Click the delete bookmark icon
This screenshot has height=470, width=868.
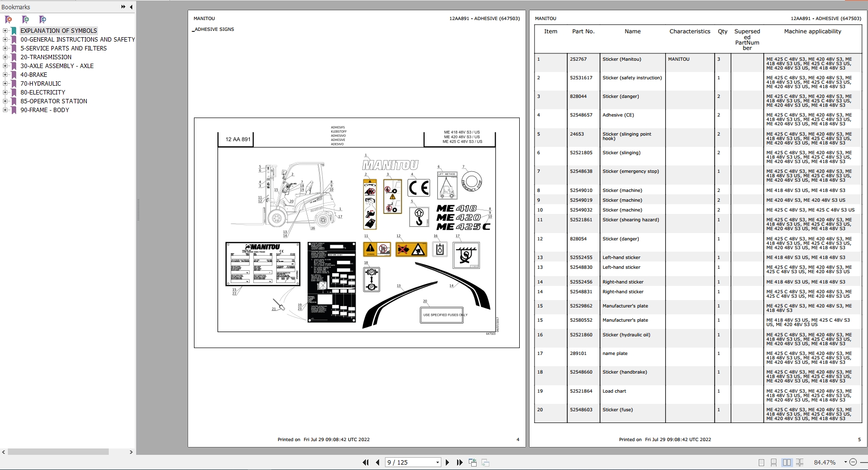[8, 20]
